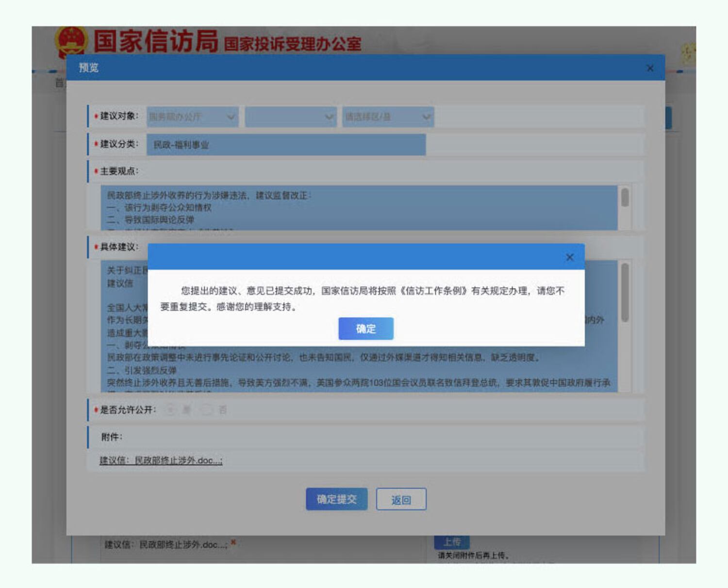
Task: Click the 上传 upload button behind the dialog
Action: point(452,542)
